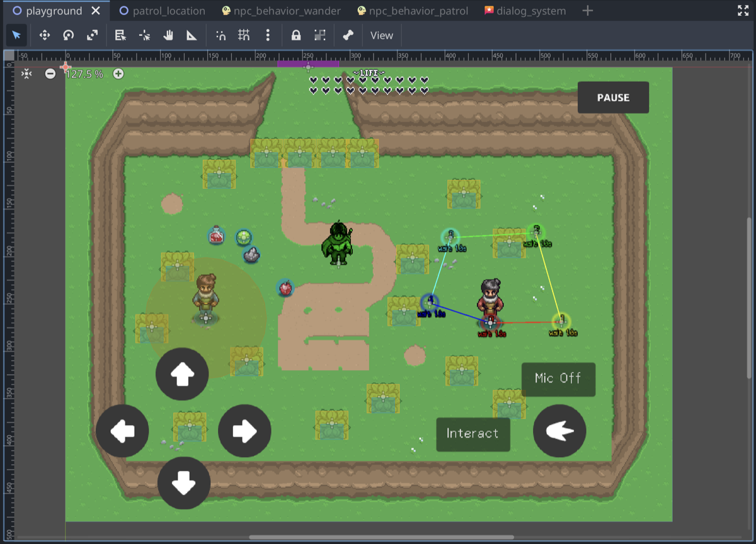Select the brown-haired NPC in wander circle
The width and height of the screenshot is (756, 544).
click(x=206, y=297)
